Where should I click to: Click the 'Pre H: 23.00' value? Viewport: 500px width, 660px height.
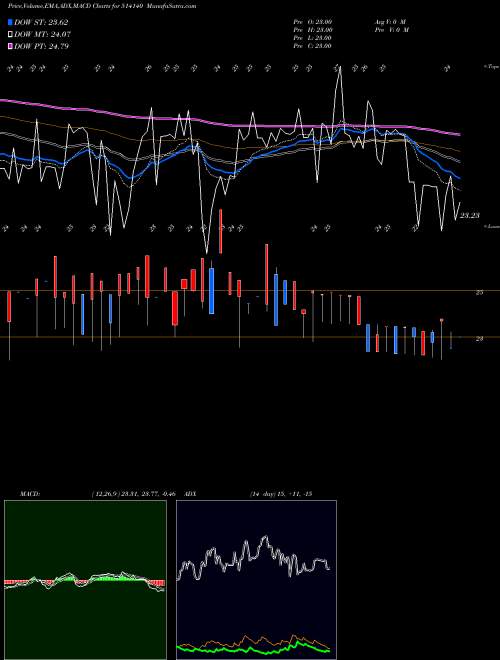313,30
